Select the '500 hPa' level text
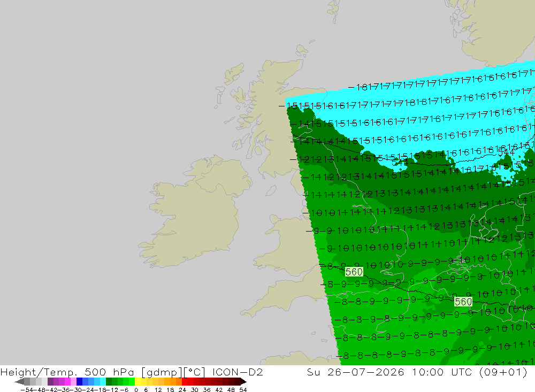The width and height of the screenshot is (535, 392). coord(109,372)
